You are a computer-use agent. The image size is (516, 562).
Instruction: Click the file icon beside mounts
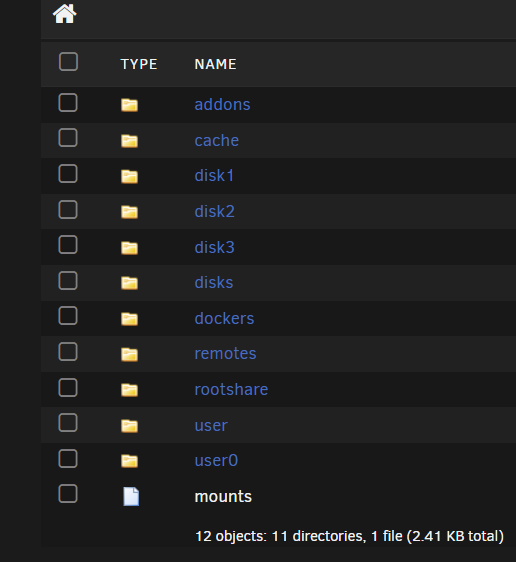pyautogui.click(x=131, y=496)
